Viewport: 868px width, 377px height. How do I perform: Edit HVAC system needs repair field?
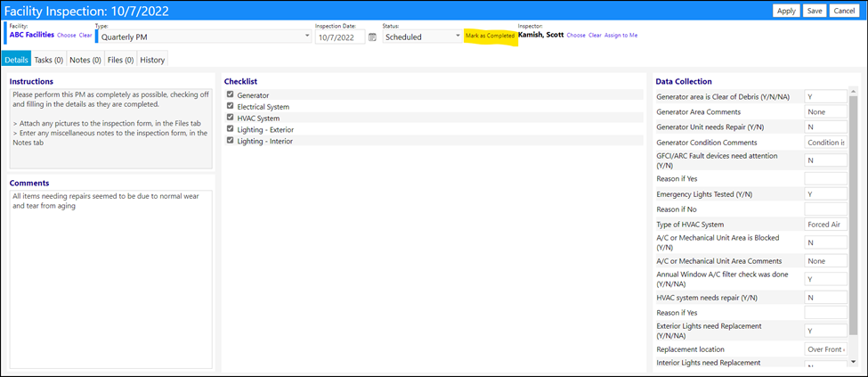825,297
